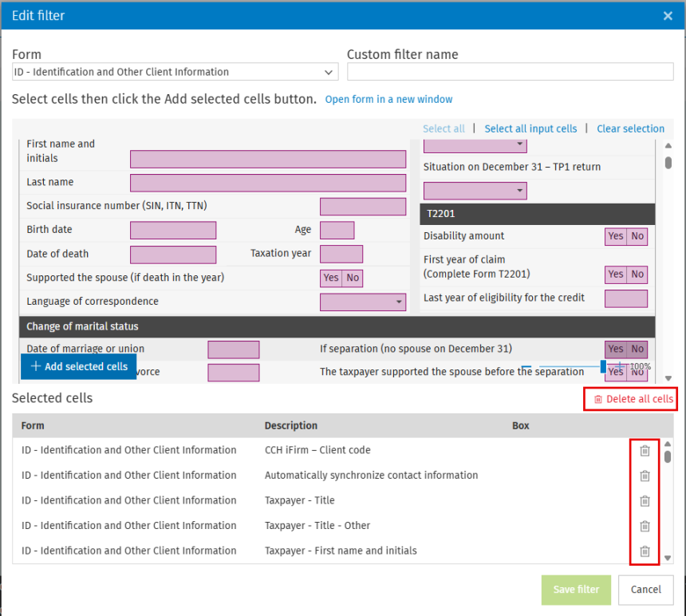Screen dimensions: 686x616
Task: Click Add selected cells button
Action: (x=79, y=366)
